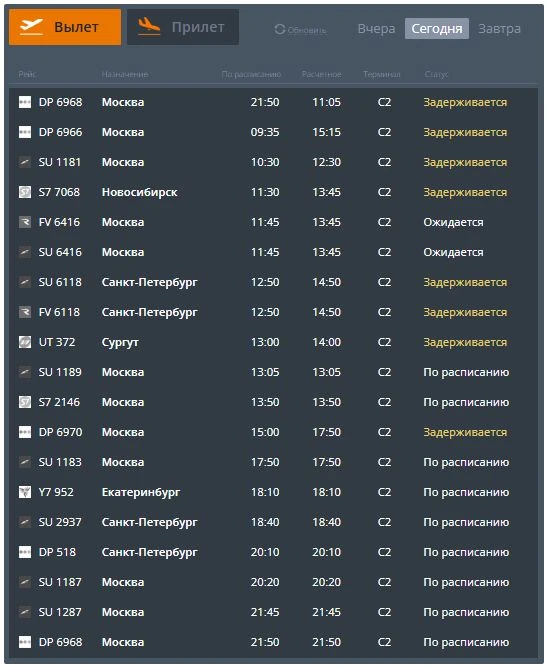Click the Y7 952 airline logo
Image resolution: width=547 pixels, height=666 pixels.
[25, 492]
